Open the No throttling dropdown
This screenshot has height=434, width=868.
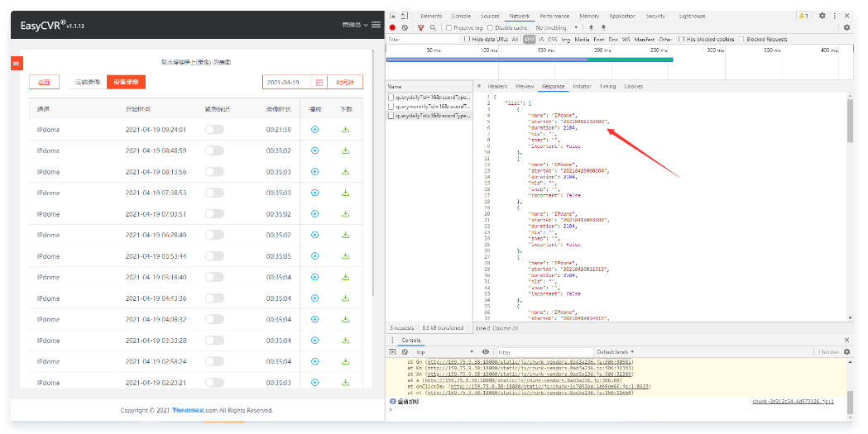[x=556, y=27]
